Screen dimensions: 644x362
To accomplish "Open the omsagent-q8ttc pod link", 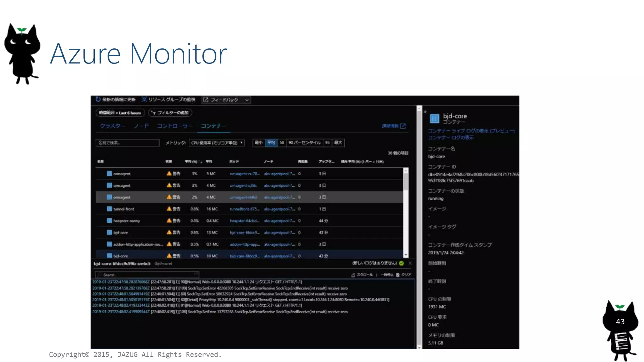I will coord(243,186).
